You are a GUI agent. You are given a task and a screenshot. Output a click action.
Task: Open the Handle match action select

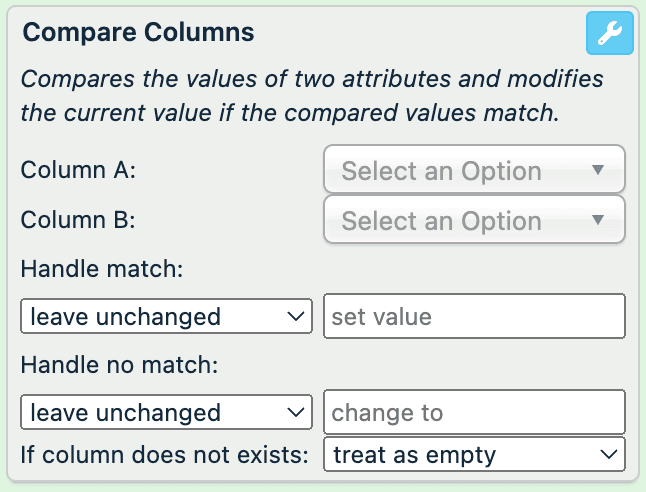click(x=150, y=317)
